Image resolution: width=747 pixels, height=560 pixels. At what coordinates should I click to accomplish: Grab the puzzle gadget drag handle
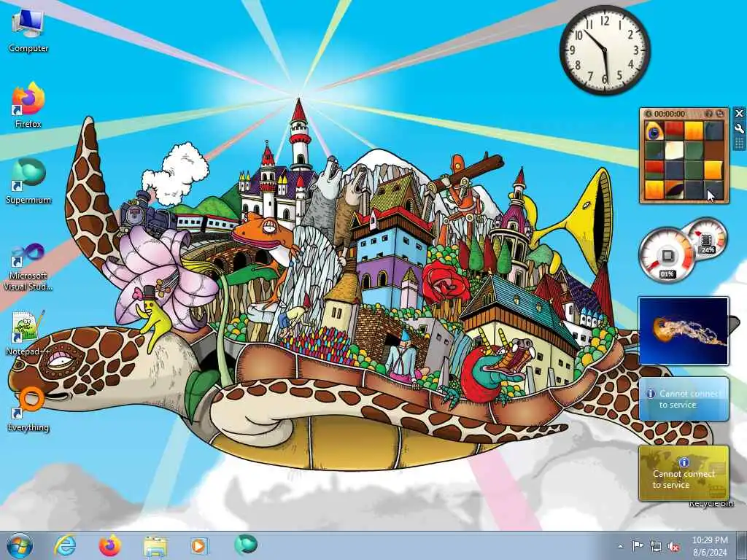[x=739, y=143]
